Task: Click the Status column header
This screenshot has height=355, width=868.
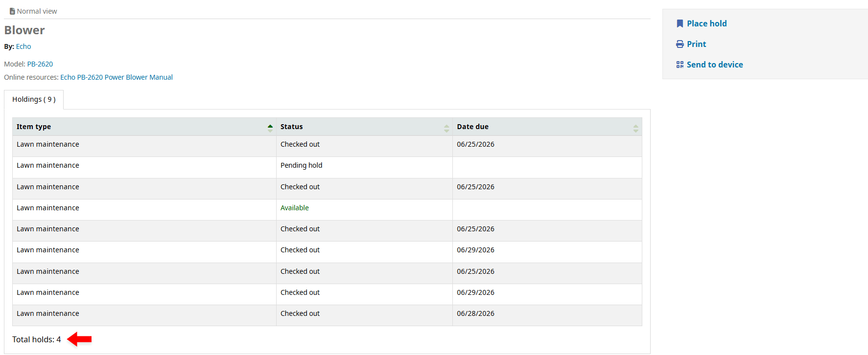Action: 364,127
